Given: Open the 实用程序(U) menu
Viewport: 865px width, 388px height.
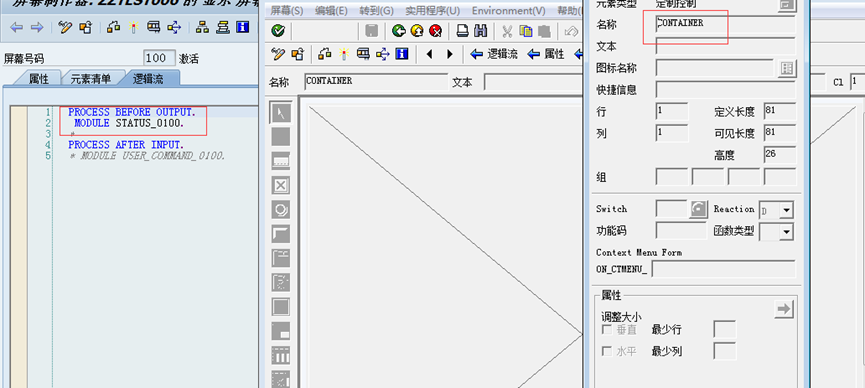Looking at the screenshot, I should [432, 10].
